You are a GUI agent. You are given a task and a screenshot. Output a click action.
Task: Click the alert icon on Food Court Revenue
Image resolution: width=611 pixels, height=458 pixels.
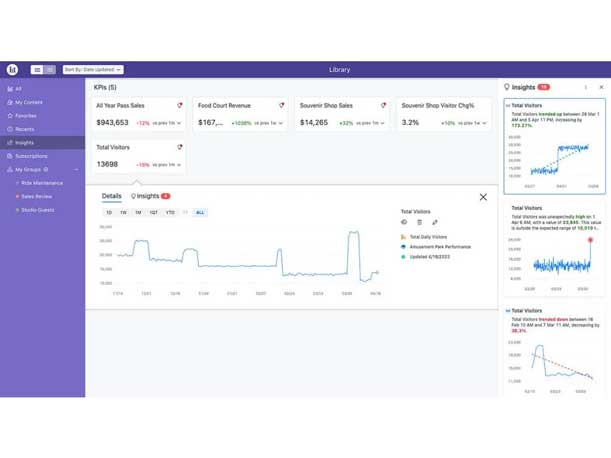click(x=281, y=105)
